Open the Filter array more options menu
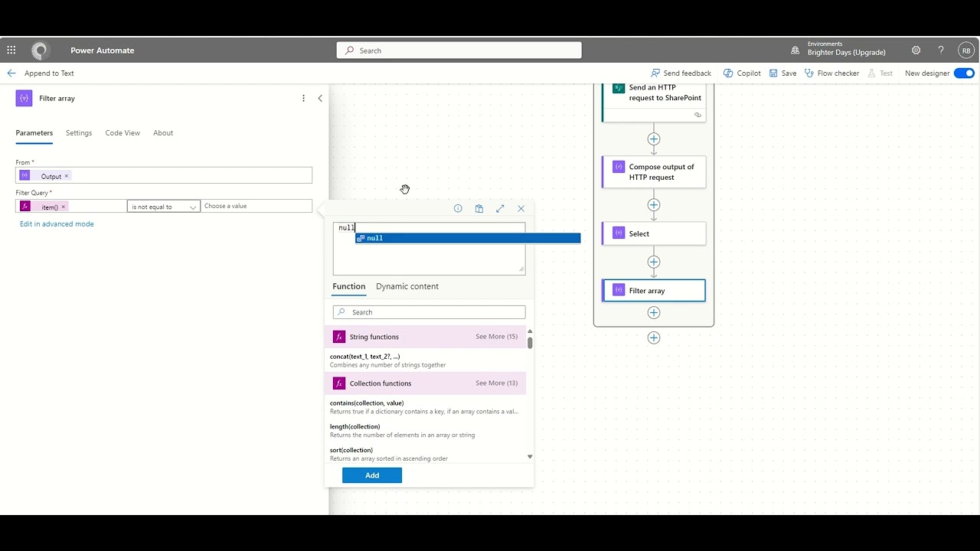This screenshot has width=980, height=551. click(x=303, y=98)
